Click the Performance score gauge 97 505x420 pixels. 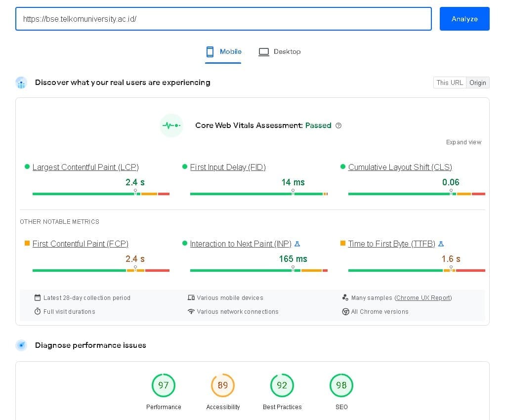(163, 385)
